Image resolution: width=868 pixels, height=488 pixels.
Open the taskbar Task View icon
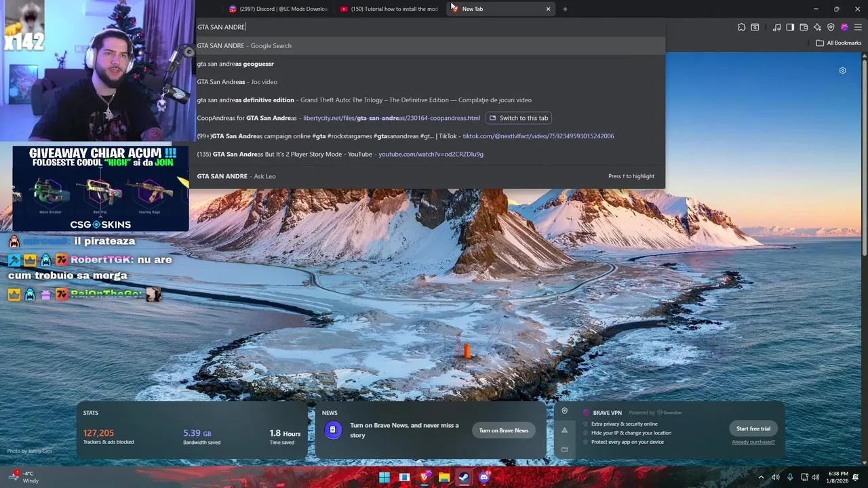(x=404, y=477)
